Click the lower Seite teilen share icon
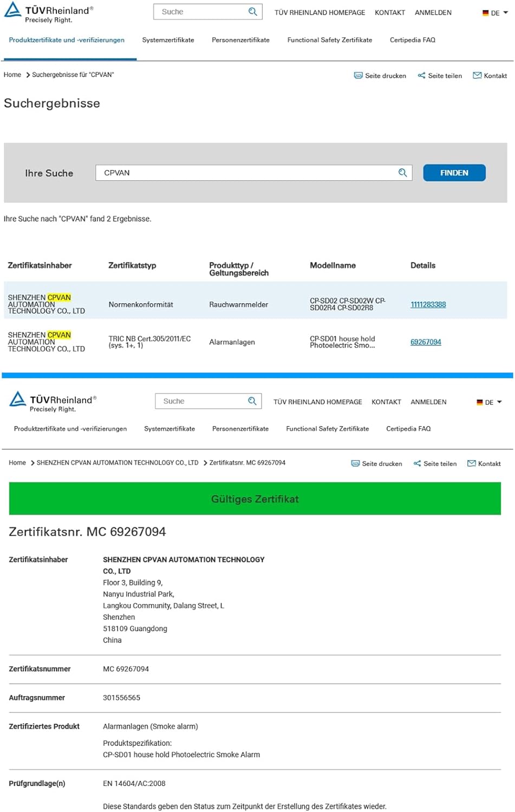 [417, 463]
